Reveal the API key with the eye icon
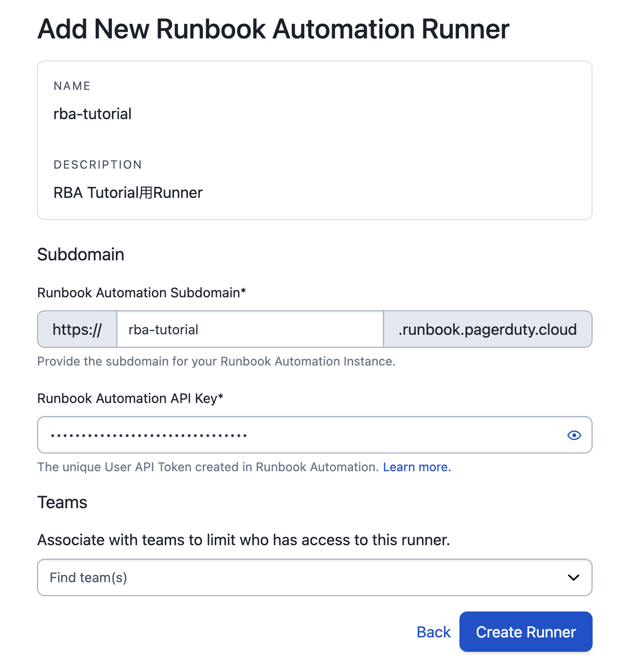 click(x=574, y=435)
